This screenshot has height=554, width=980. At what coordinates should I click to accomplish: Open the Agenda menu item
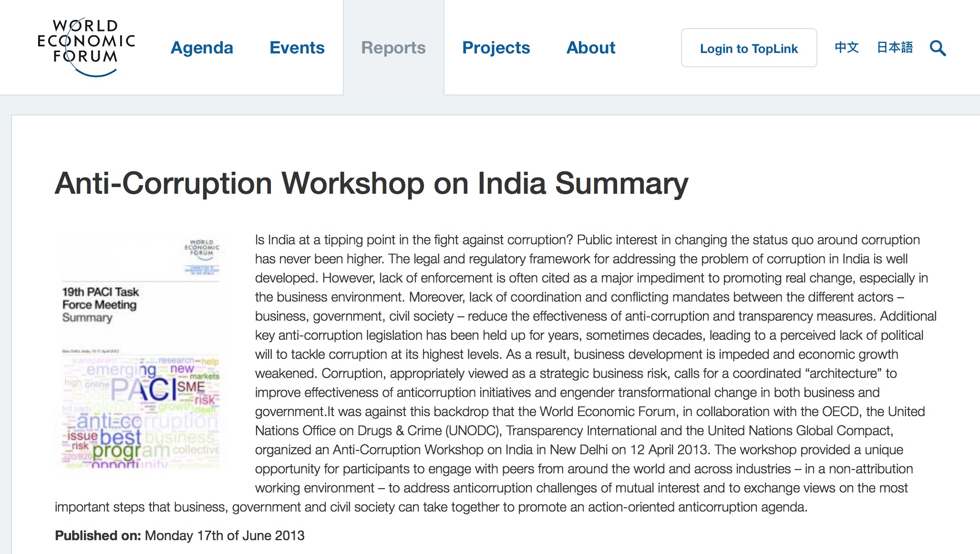click(202, 48)
